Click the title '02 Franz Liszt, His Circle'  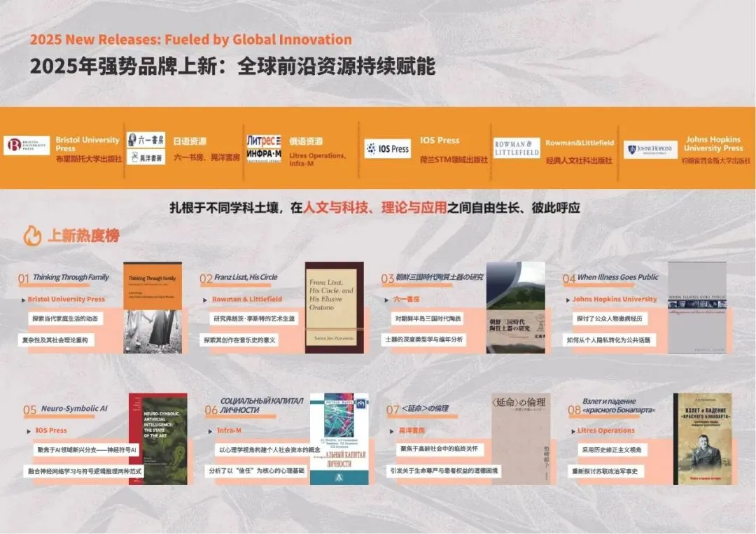point(239,278)
